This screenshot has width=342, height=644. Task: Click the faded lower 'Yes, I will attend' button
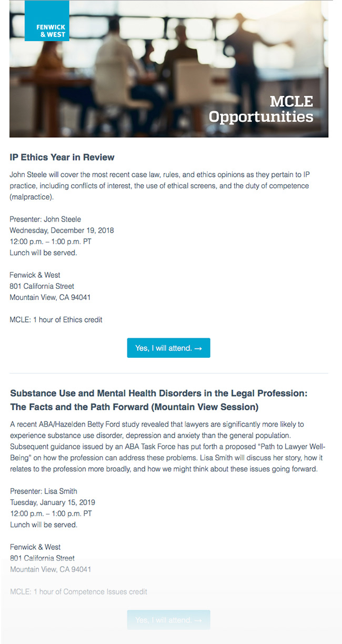pos(168,620)
